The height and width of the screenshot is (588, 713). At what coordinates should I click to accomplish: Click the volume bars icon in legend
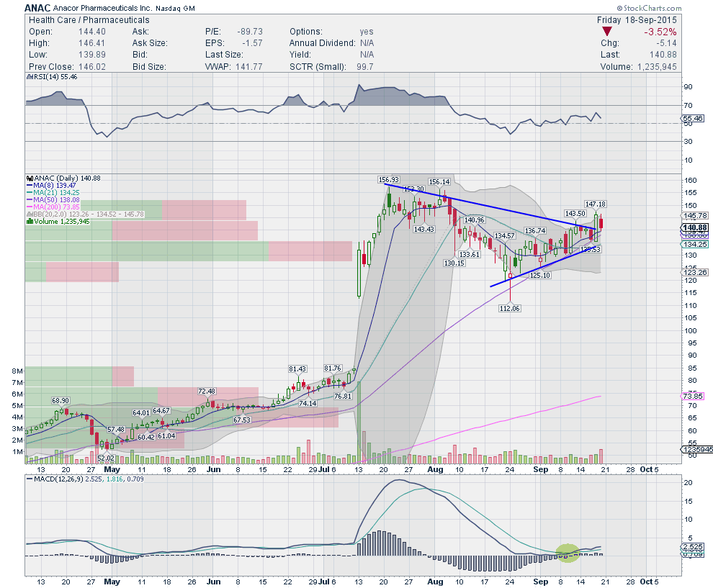[30, 221]
